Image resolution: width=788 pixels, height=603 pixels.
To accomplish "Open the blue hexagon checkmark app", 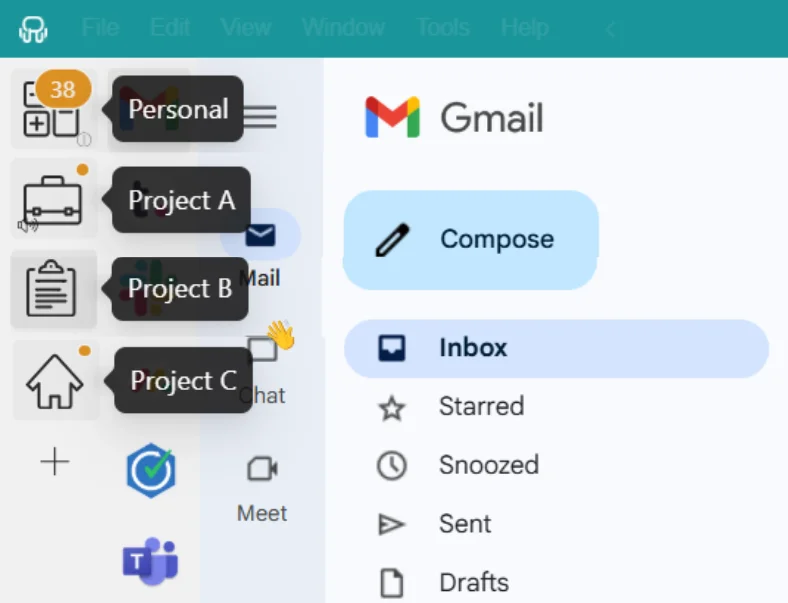I will (151, 470).
